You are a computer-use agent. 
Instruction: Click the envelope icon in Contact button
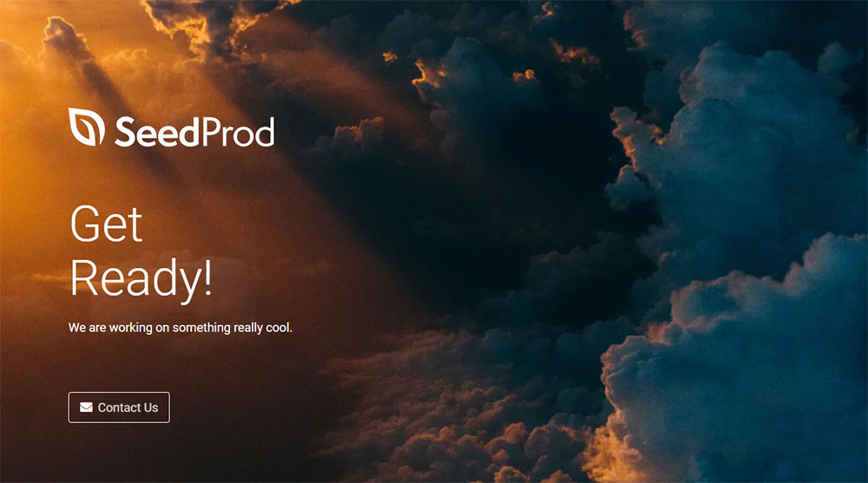pos(86,408)
